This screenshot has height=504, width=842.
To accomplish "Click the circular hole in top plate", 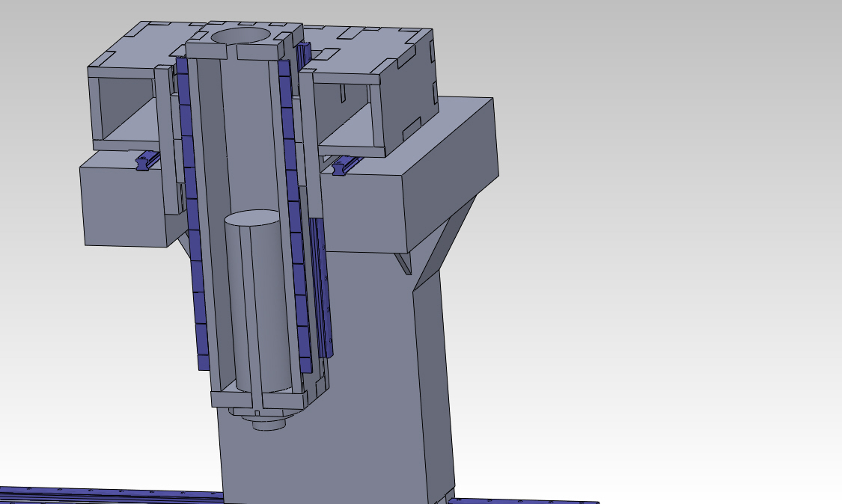I will point(240,36).
